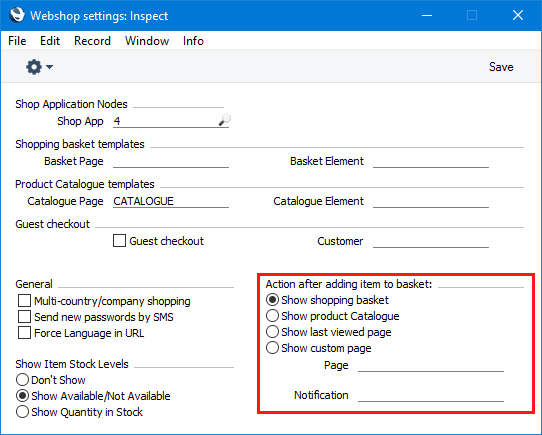
Task: Click the application logo in title bar
Action: 17,15
